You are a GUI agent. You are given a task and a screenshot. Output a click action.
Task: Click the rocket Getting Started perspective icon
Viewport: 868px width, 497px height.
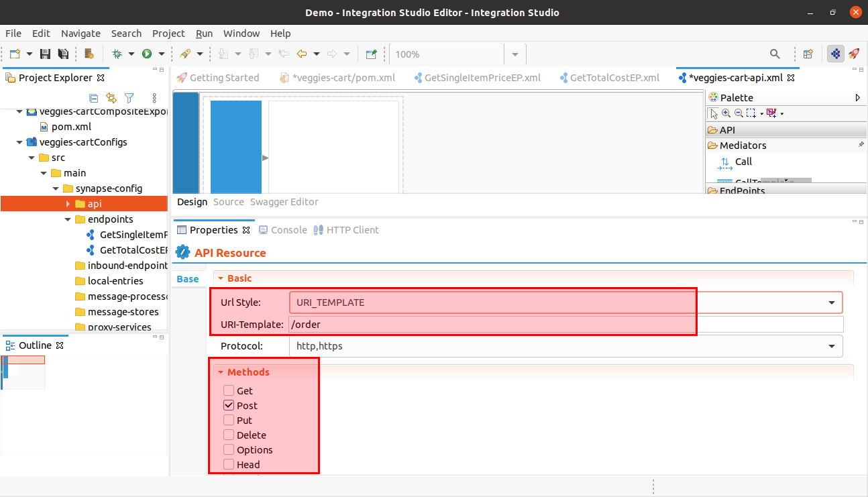[x=854, y=54]
